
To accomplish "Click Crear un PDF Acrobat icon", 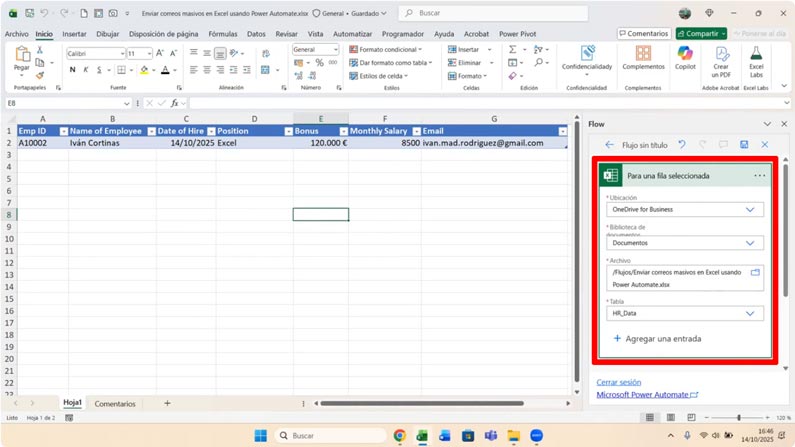I will coord(721,53).
